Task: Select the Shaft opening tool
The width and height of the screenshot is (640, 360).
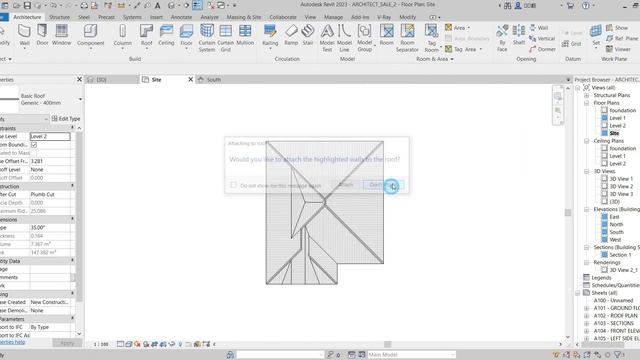Action: tap(519, 35)
